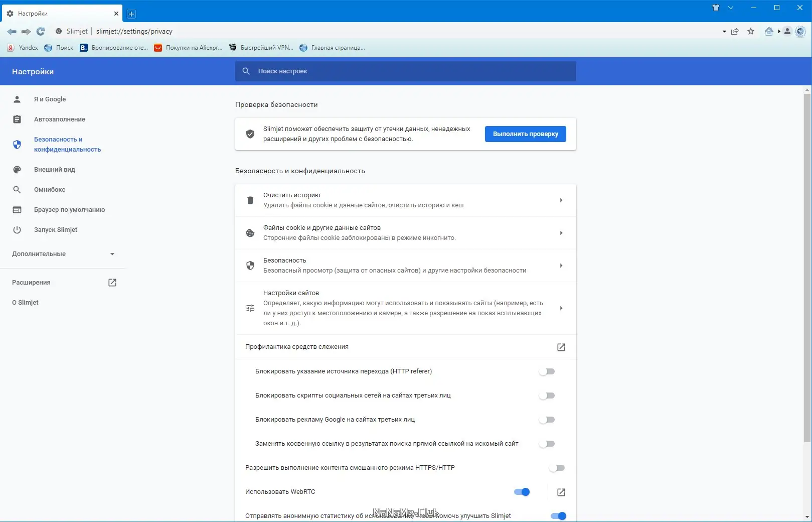Click the bookmark star in the address bar

[x=751, y=31]
